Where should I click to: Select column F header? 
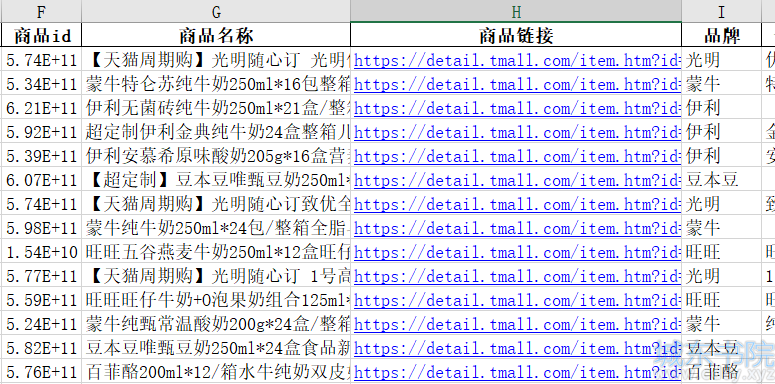coord(42,11)
